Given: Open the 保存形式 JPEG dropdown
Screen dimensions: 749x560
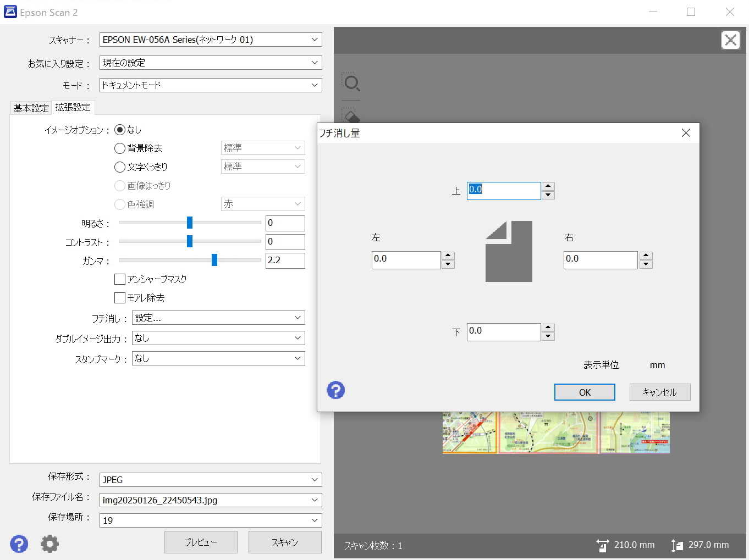Looking at the screenshot, I should pos(315,480).
